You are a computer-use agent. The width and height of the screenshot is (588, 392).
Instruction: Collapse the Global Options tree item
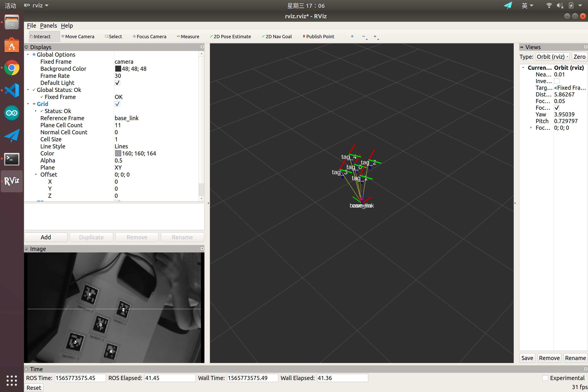(28, 54)
